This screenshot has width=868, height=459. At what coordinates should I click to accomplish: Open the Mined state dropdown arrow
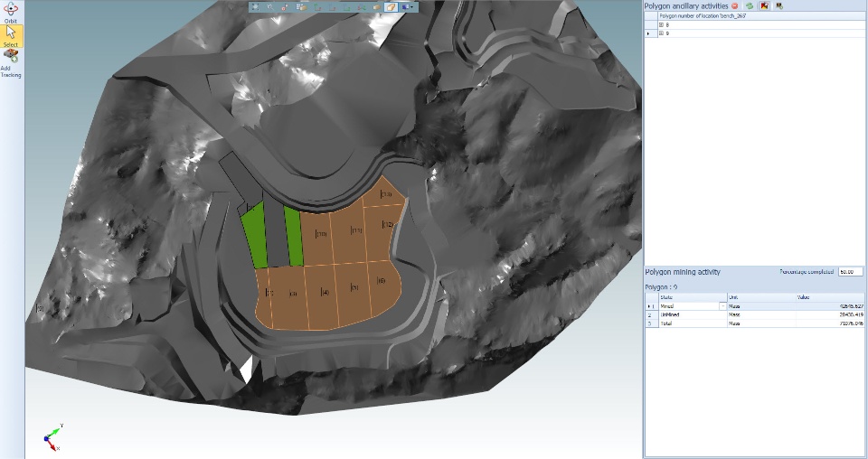[722, 305]
